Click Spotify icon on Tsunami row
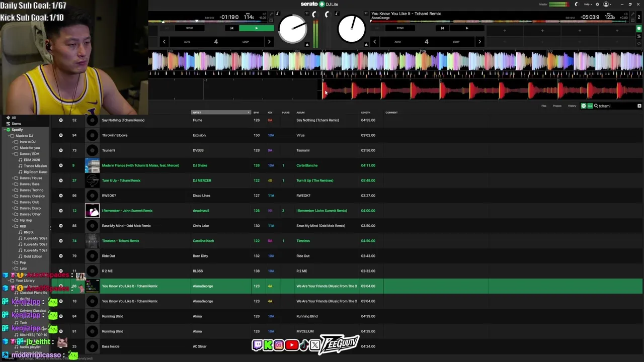 [x=61, y=150]
